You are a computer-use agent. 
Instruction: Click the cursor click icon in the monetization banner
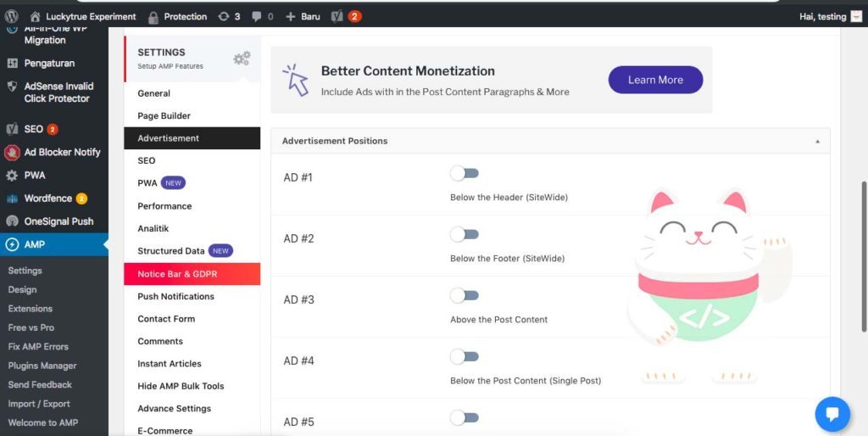[x=296, y=81]
